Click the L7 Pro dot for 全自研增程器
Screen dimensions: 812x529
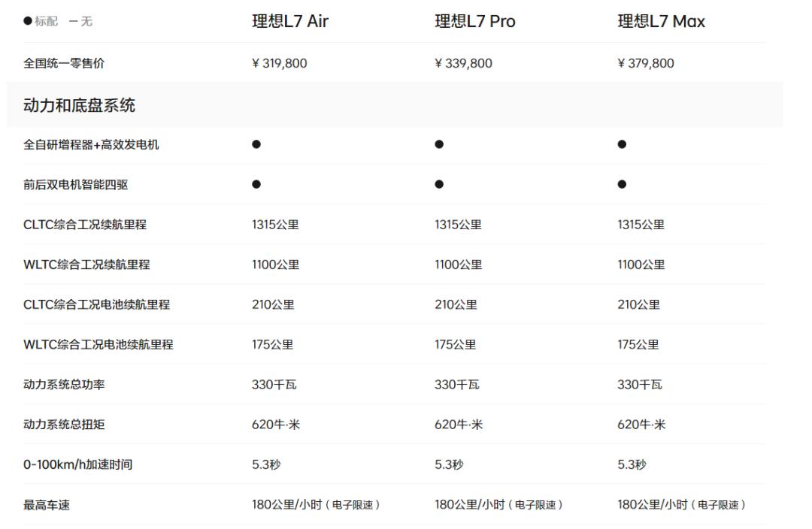(439, 144)
